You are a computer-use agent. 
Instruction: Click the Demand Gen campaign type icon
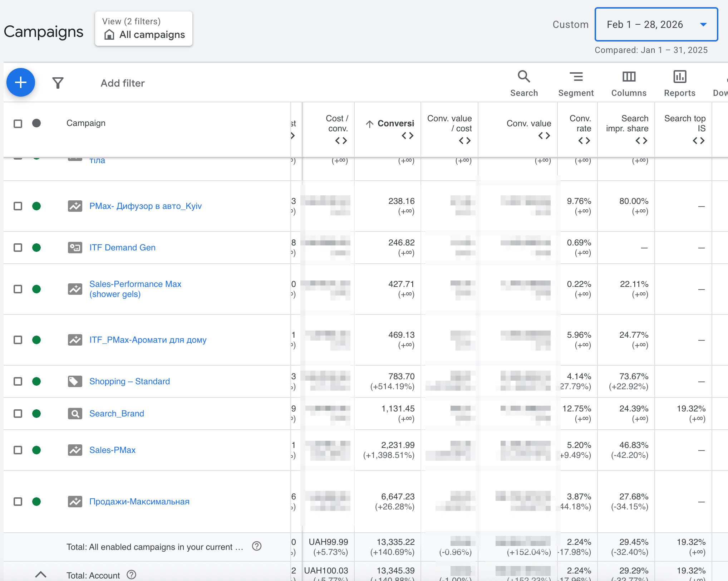click(x=75, y=248)
